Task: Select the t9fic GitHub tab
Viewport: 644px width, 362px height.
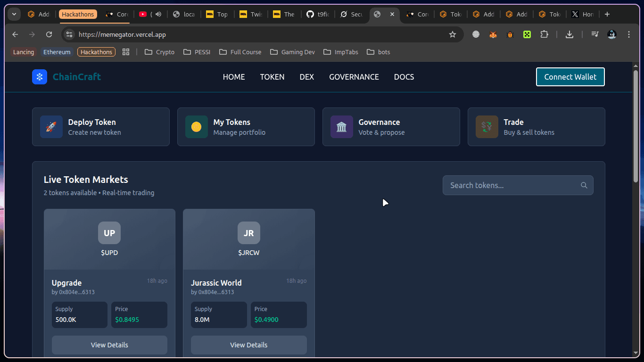Action: coord(318,14)
